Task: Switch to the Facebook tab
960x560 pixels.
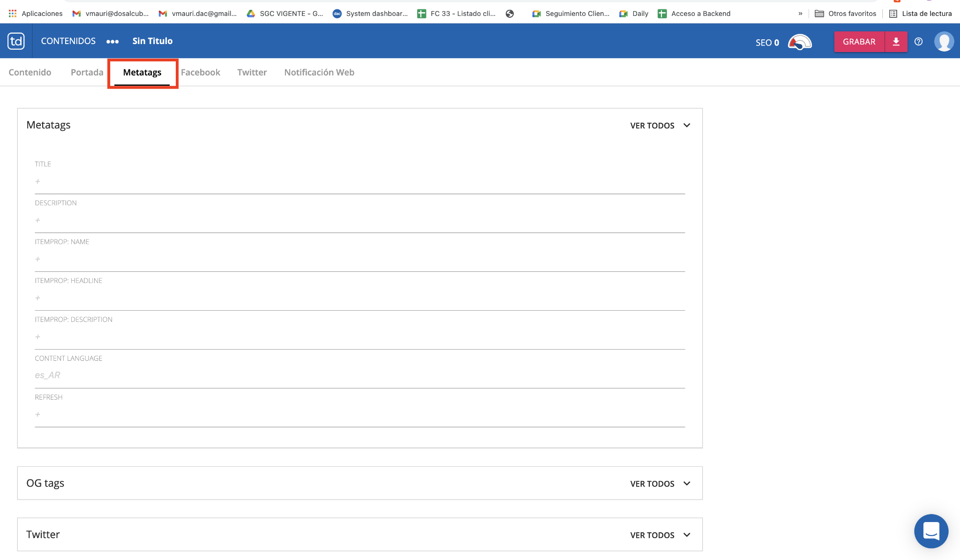Action: tap(200, 72)
